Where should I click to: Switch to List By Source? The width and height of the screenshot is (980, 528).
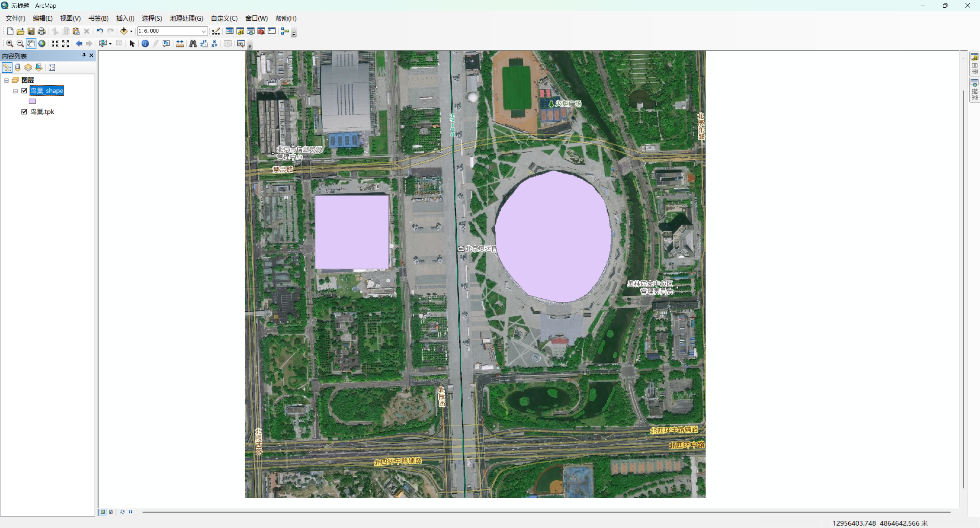click(18, 68)
